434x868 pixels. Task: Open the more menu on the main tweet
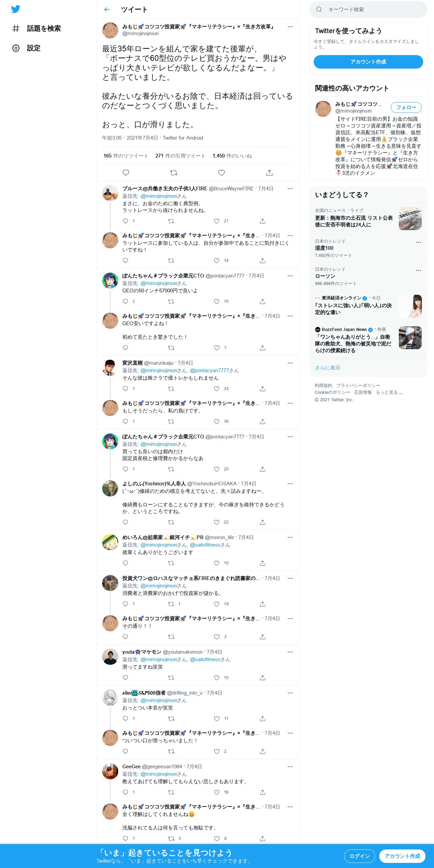(x=290, y=27)
